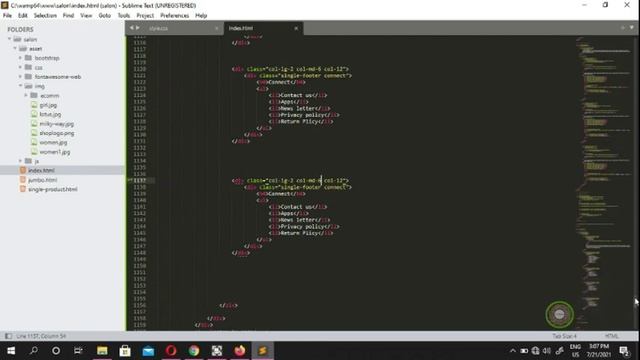Expand the bootstrap folder
Viewport: 640px width, 360px height.
click(20, 58)
